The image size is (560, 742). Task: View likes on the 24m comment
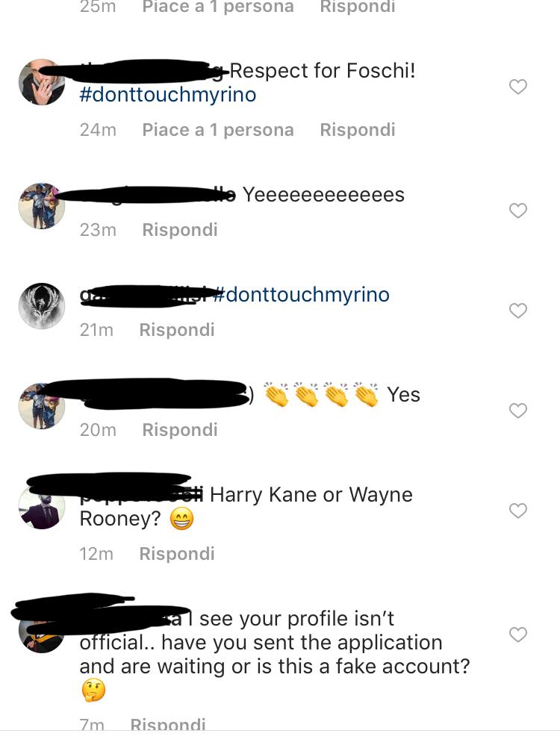pos(218,130)
